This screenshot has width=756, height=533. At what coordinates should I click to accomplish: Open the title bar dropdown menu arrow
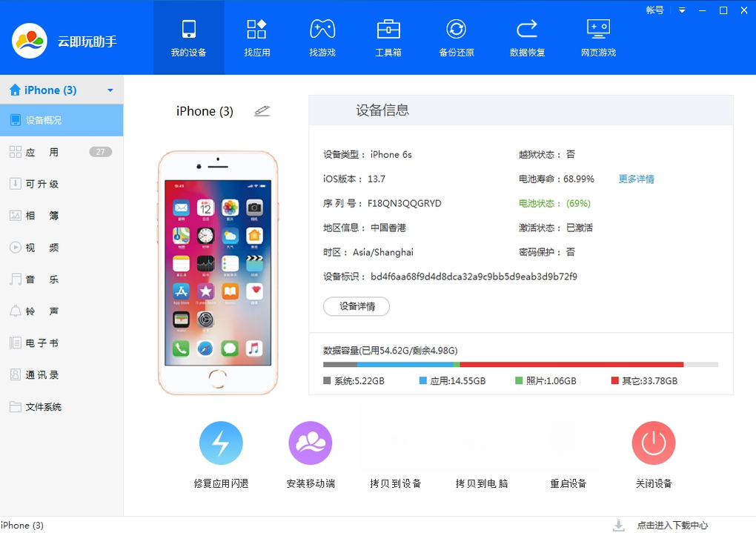[x=682, y=10]
